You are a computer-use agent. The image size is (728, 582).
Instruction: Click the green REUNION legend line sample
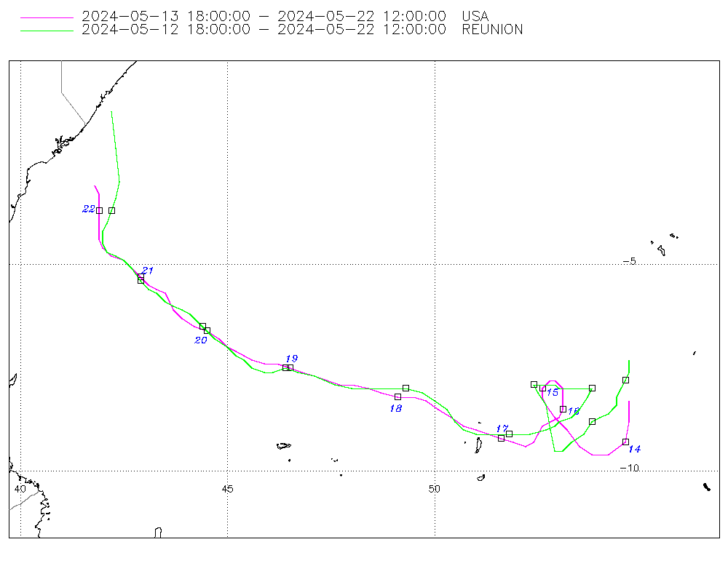tap(47, 31)
